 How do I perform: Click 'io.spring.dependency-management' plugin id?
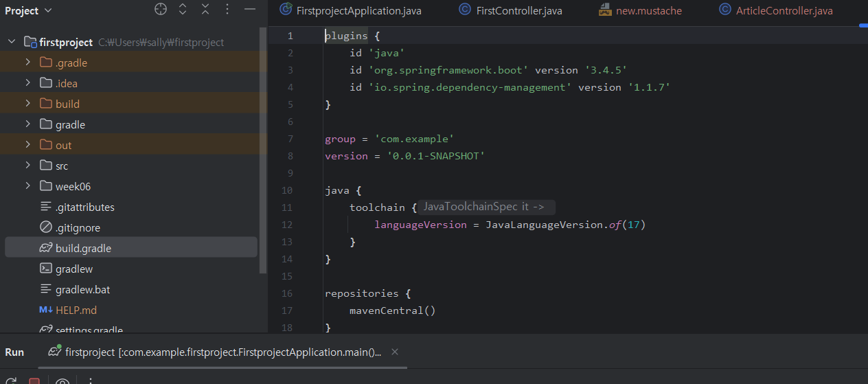tap(470, 87)
